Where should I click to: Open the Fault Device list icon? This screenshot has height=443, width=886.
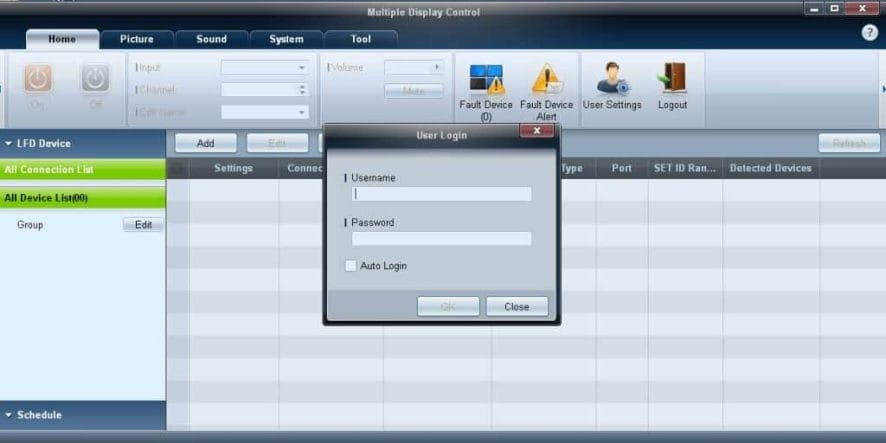[x=486, y=79]
